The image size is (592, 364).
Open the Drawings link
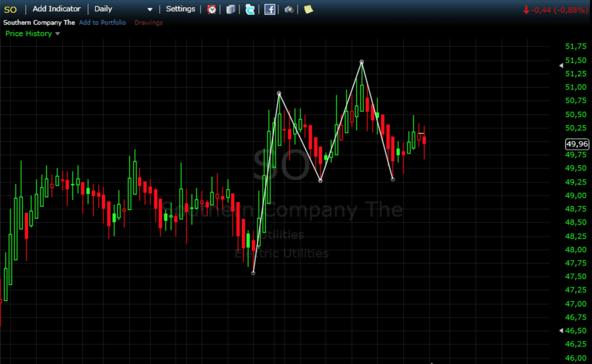click(148, 22)
